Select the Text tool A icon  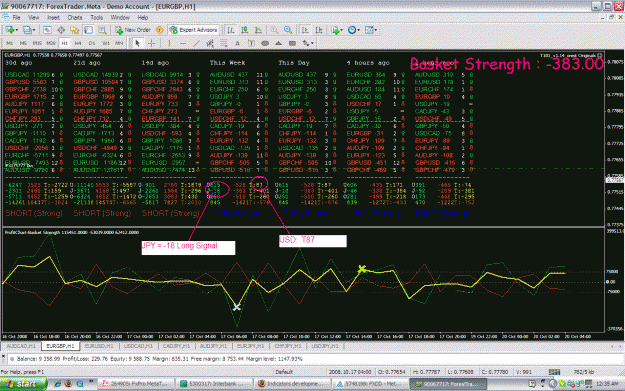[238, 43]
